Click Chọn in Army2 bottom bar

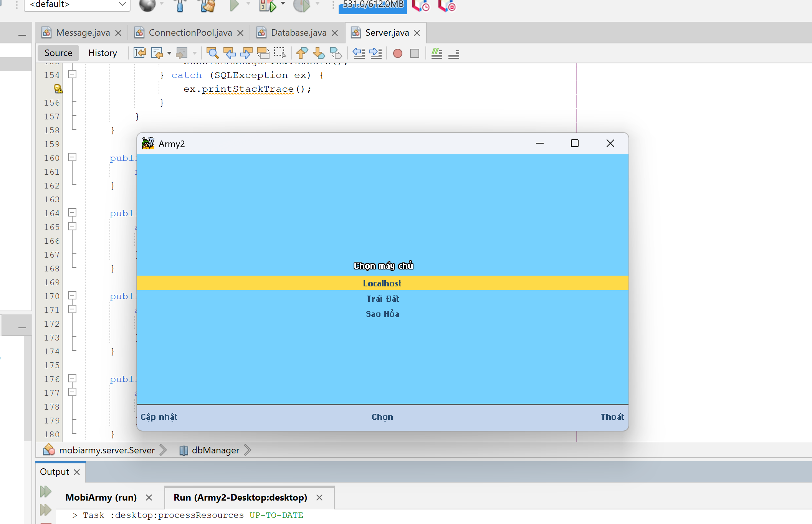click(382, 417)
